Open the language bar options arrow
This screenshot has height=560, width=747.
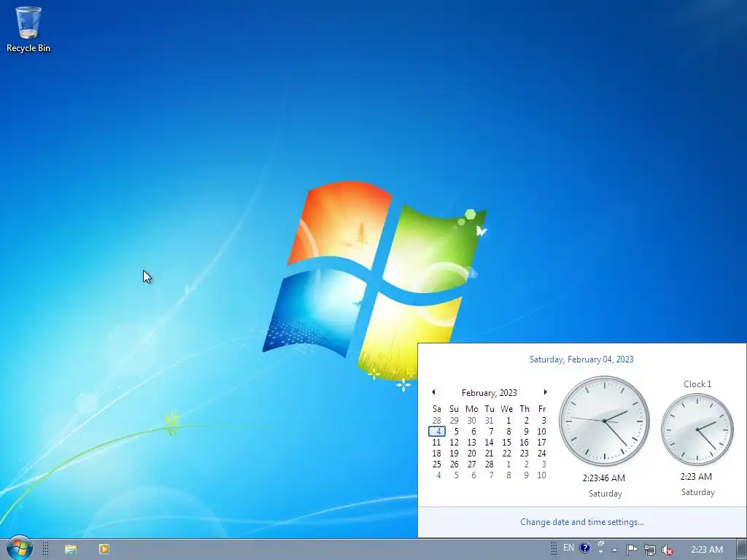[x=601, y=552]
